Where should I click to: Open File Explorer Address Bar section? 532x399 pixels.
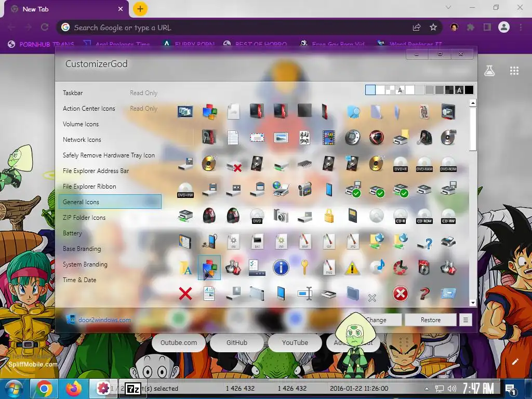click(96, 170)
